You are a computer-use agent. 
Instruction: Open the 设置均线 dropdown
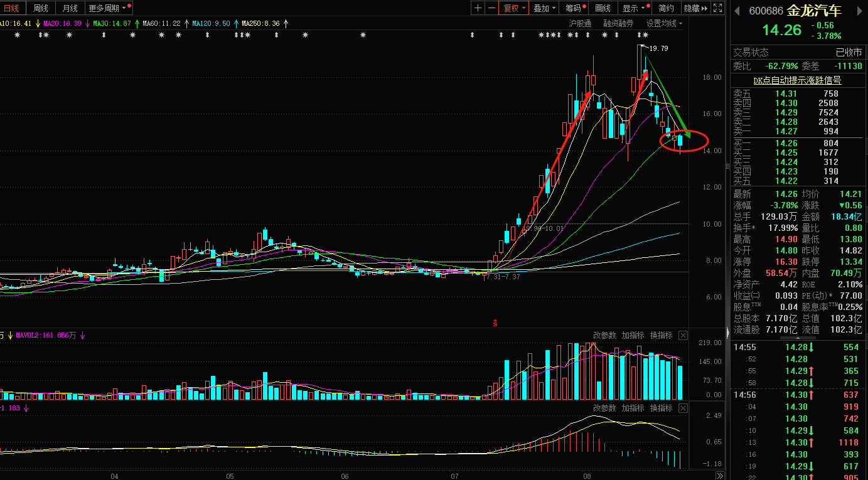(x=665, y=23)
